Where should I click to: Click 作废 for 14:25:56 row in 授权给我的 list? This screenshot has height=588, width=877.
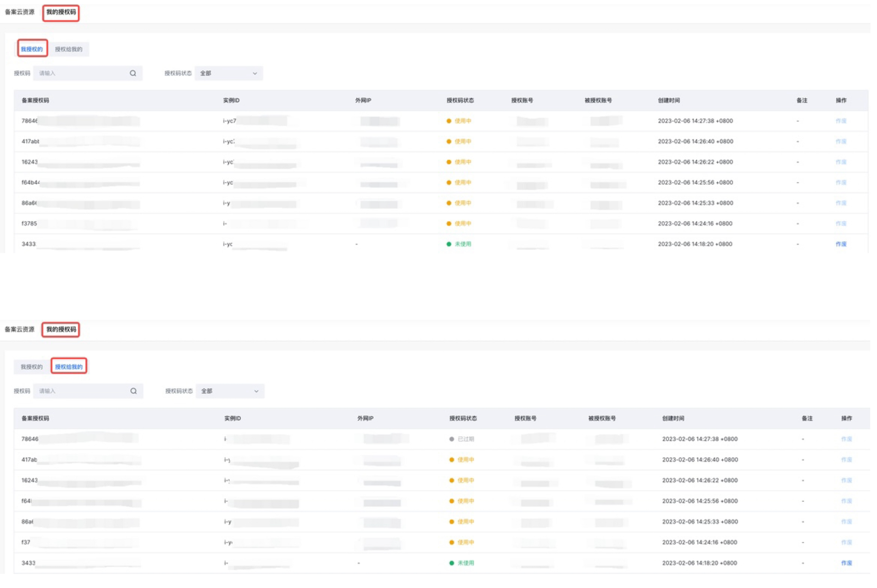click(846, 501)
